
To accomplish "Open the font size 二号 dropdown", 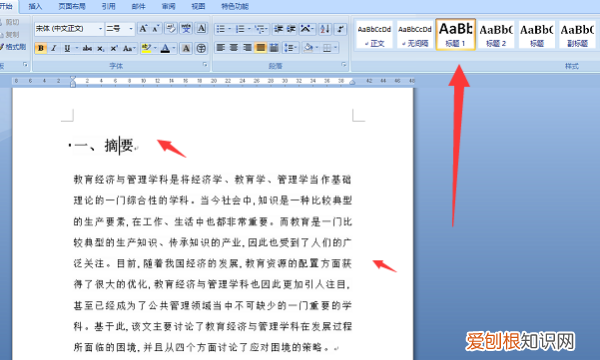I will coord(131,29).
